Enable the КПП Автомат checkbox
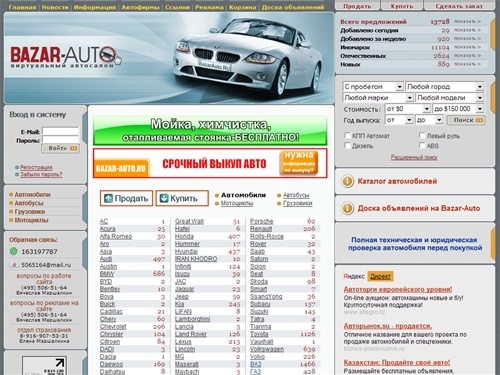 pos(347,135)
